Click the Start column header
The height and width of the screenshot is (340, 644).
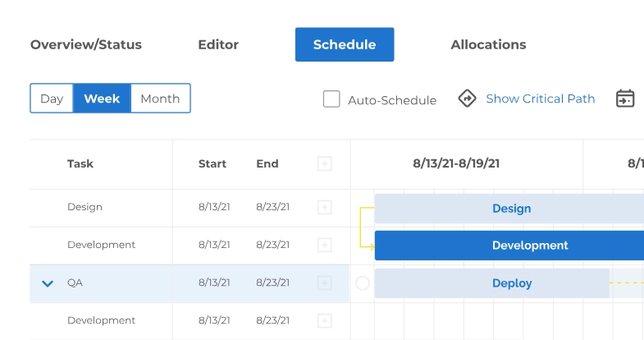[x=212, y=163]
